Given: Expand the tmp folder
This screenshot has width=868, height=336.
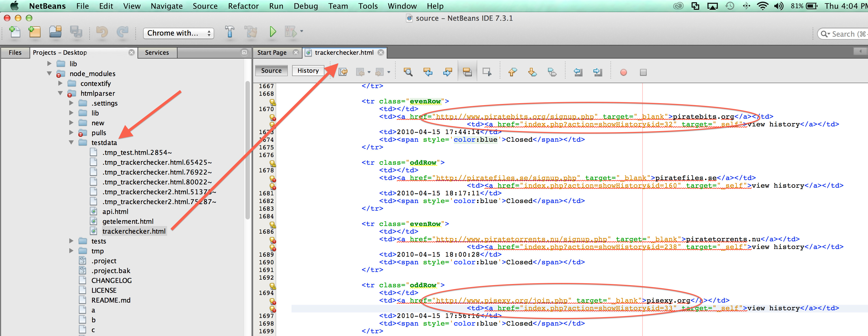Looking at the screenshot, I should coord(71,251).
